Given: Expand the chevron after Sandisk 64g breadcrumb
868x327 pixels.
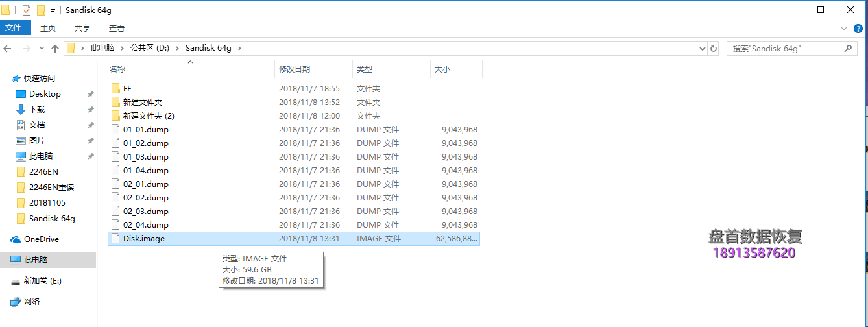Looking at the screenshot, I should point(239,49).
